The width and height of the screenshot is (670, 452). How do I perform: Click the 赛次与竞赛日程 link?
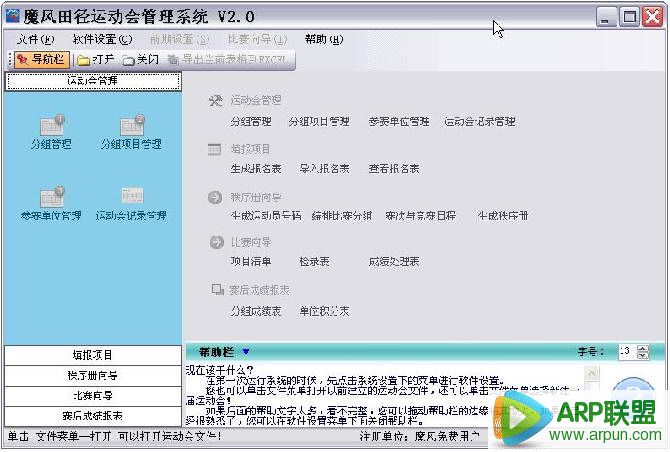click(420, 216)
